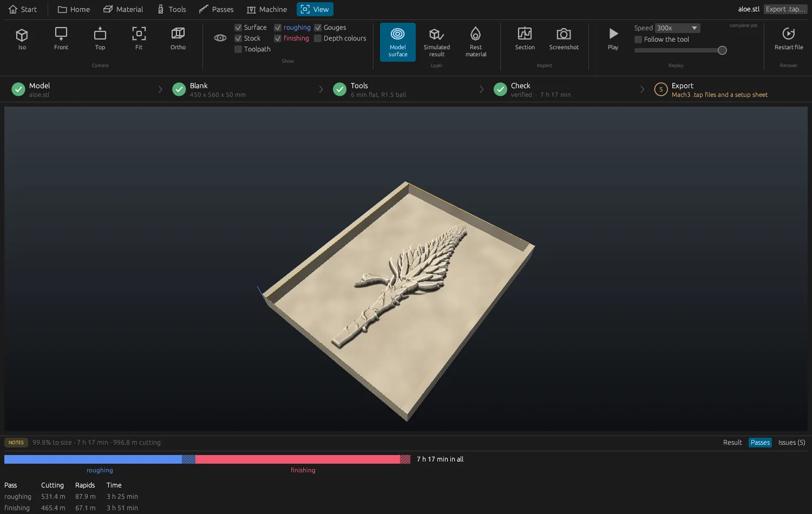Show Rest material layer
Viewport: 812px width, 514px height.
476,42
